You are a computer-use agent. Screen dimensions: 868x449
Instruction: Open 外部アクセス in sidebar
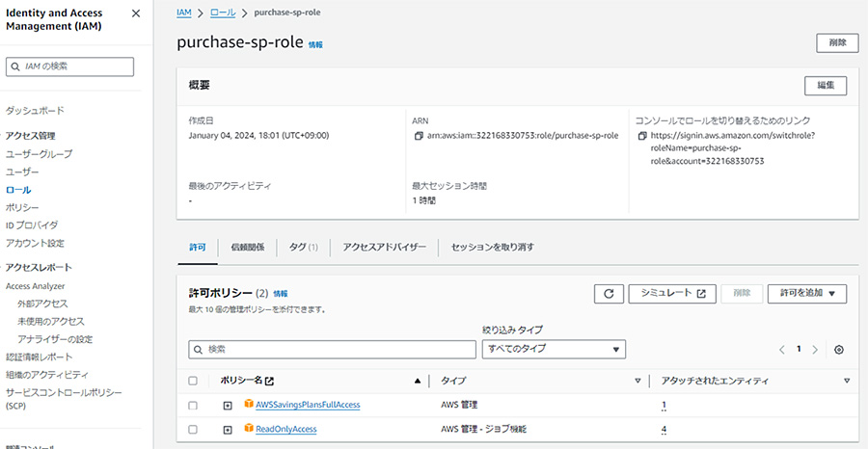(x=42, y=304)
